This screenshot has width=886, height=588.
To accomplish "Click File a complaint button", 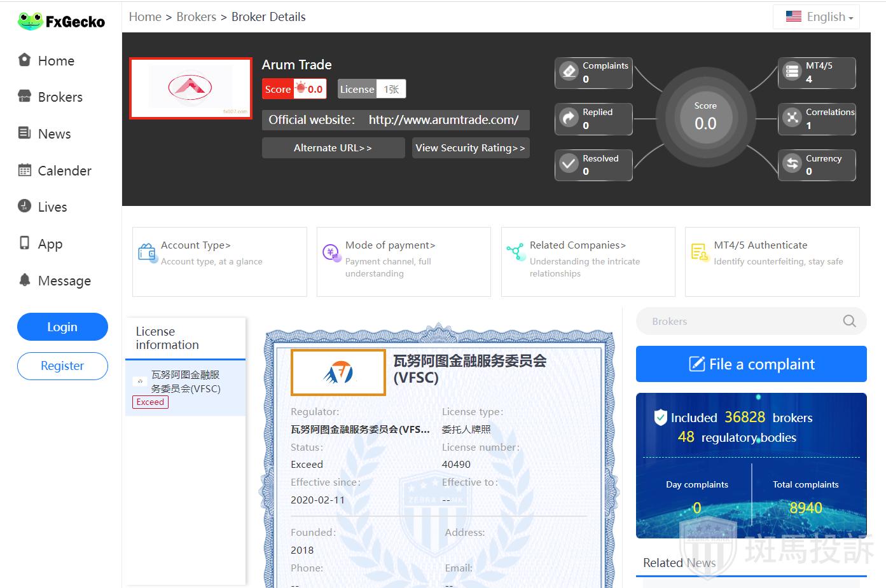I will coord(751,364).
